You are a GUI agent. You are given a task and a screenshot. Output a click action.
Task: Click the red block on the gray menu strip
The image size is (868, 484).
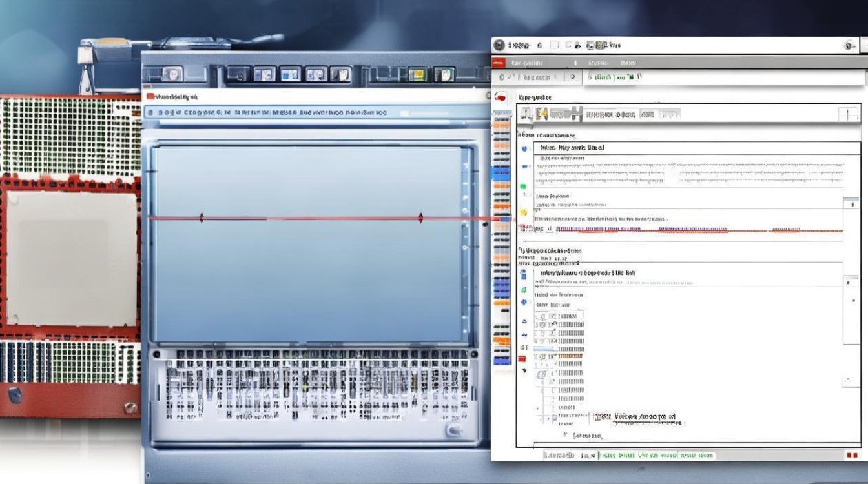tap(498, 63)
